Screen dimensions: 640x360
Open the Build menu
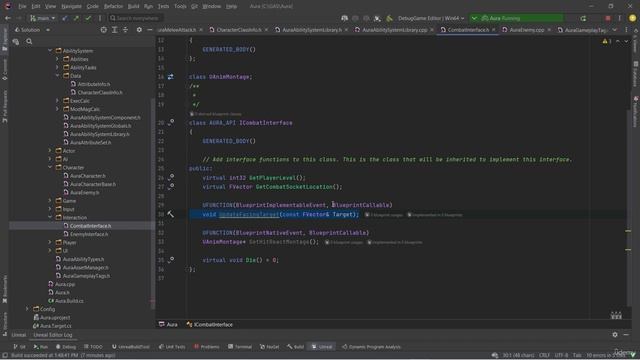[x=133, y=7]
